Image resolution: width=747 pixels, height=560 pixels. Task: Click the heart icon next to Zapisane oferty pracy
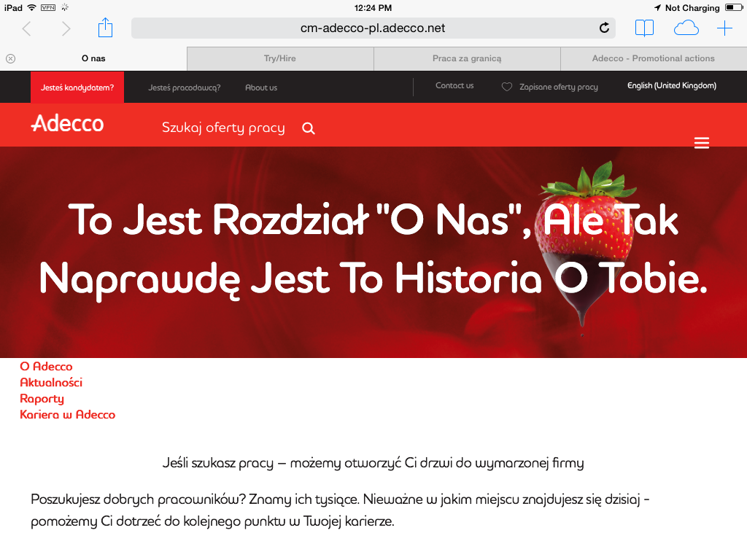pos(507,87)
